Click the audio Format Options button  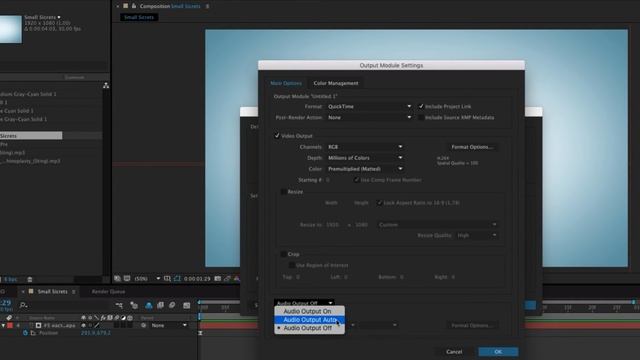pyautogui.click(x=472, y=326)
